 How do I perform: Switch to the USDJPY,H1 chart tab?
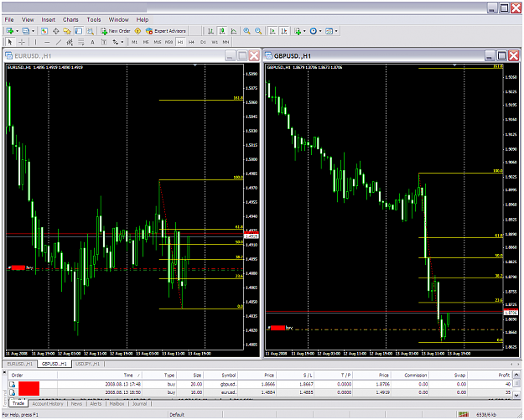(x=87, y=364)
